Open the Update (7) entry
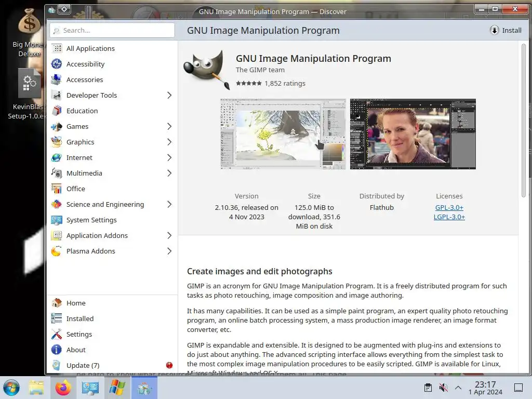 click(x=112, y=365)
